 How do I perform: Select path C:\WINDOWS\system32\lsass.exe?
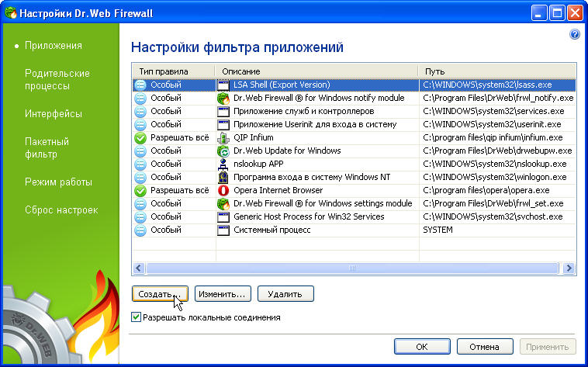[x=487, y=85]
